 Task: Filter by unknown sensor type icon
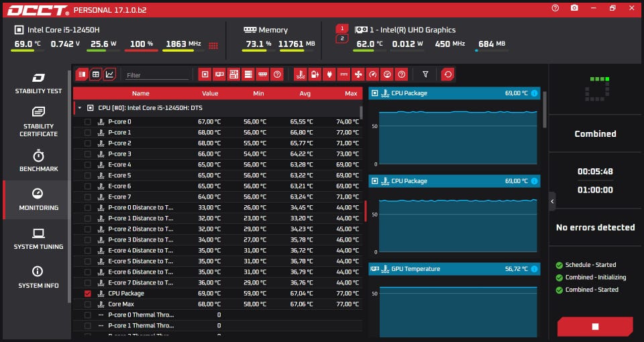click(x=402, y=74)
